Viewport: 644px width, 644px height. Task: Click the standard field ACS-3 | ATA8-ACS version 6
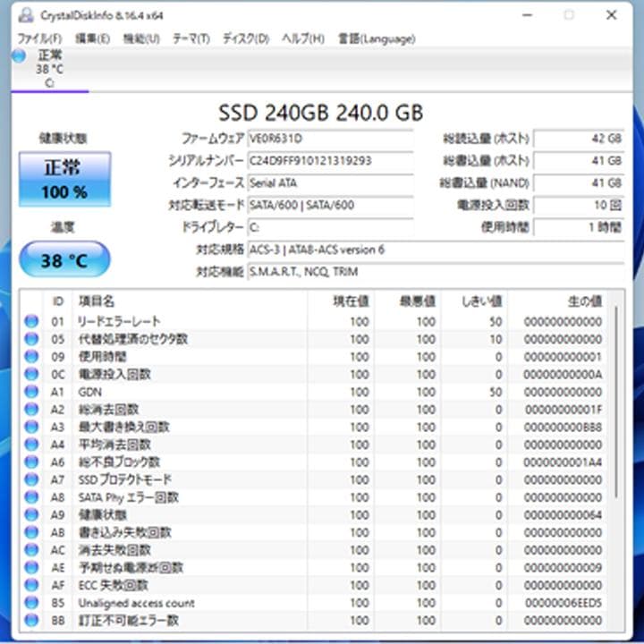[x=436, y=250]
